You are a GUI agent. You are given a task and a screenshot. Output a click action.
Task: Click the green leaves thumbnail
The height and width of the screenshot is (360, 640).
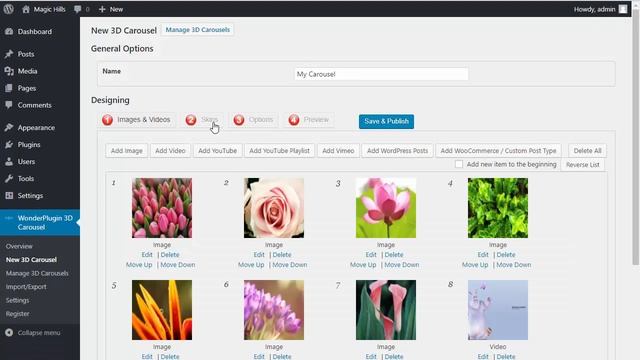click(498, 208)
